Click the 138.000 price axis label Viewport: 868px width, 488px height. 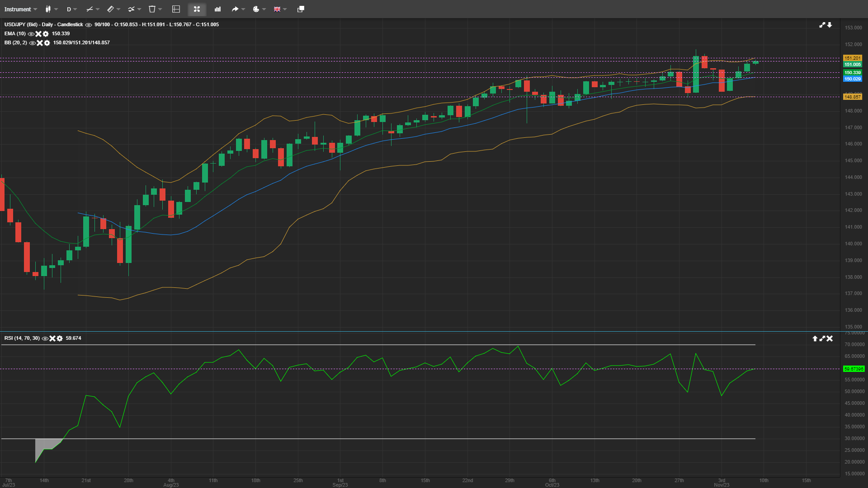click(x=854, y=277)
